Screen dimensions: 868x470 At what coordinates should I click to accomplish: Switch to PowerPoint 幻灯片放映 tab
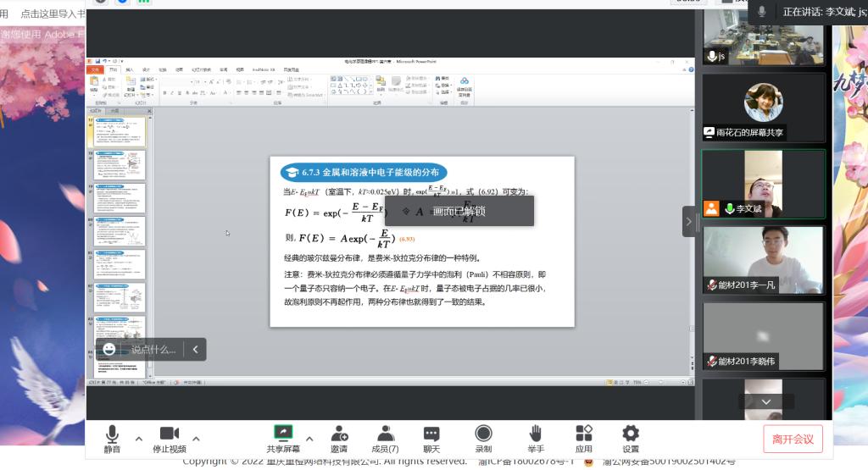(x=201, y=69)
